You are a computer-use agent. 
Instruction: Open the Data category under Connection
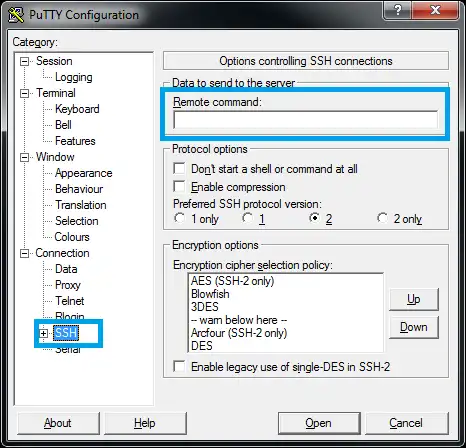click(x=66, y=269)
